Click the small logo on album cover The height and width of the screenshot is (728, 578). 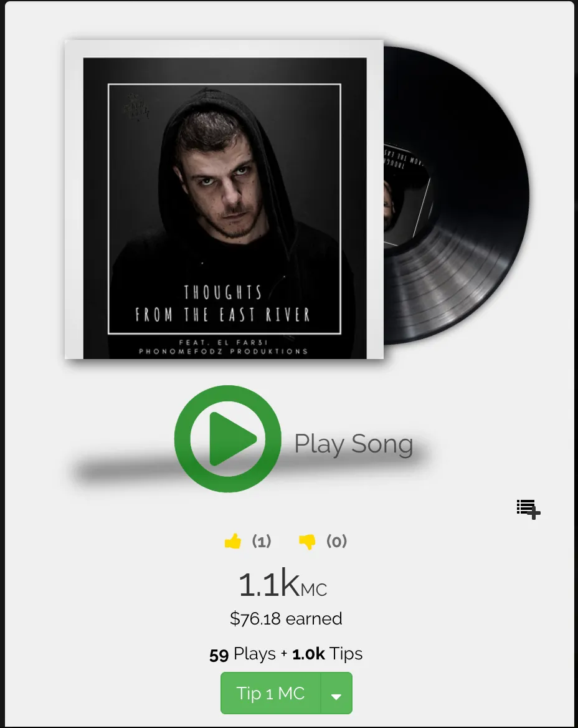pyautogui.click(x=136, y=107)
